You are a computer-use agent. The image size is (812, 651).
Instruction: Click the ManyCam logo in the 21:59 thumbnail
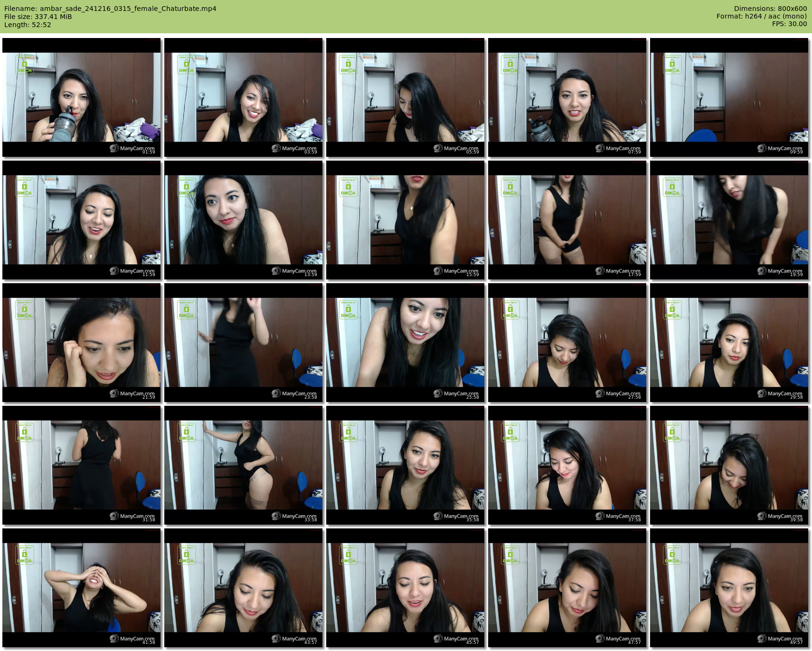132,393
